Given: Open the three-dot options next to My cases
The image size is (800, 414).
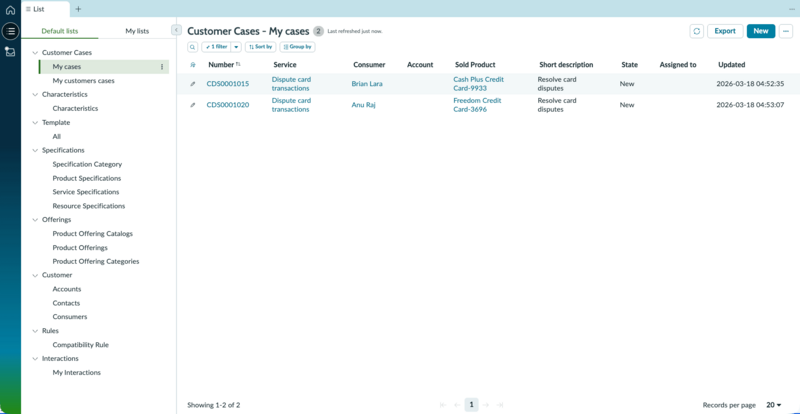Looking at the screenshot, I should 162,67.
